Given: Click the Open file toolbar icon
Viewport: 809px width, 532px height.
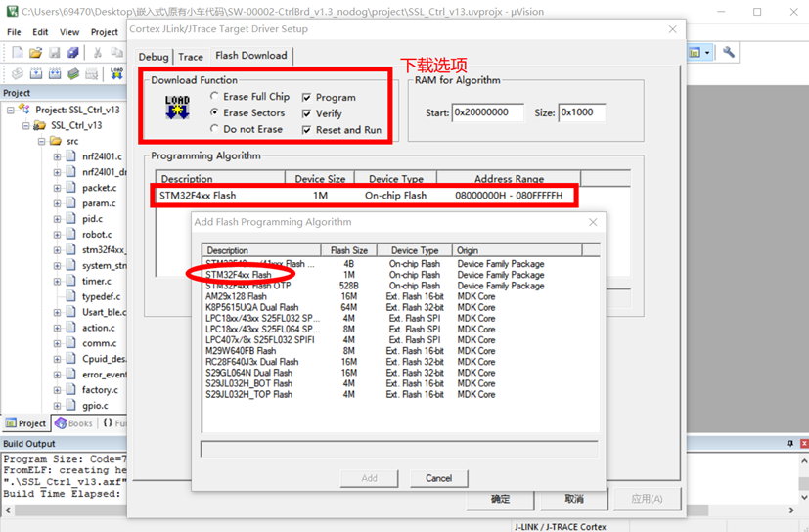Looking at the screenshot, I should coord(35,52).
